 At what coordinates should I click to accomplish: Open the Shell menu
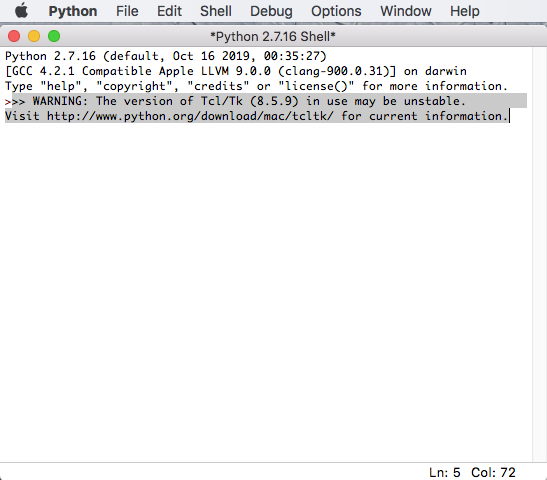[216, 11]
